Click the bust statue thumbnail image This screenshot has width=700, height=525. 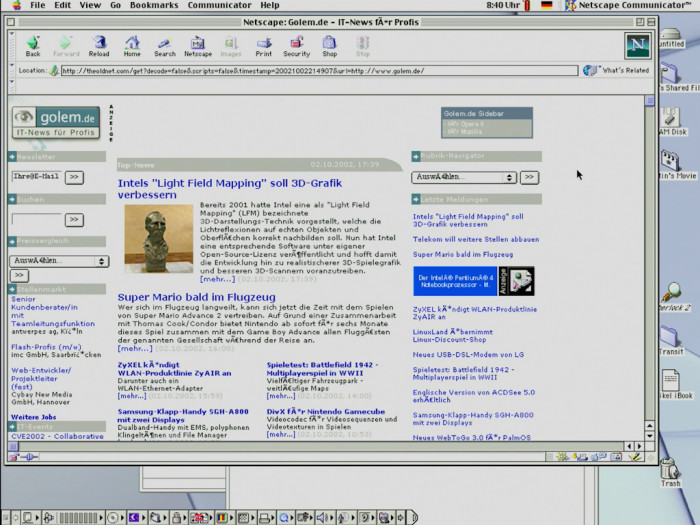(158, 239)
